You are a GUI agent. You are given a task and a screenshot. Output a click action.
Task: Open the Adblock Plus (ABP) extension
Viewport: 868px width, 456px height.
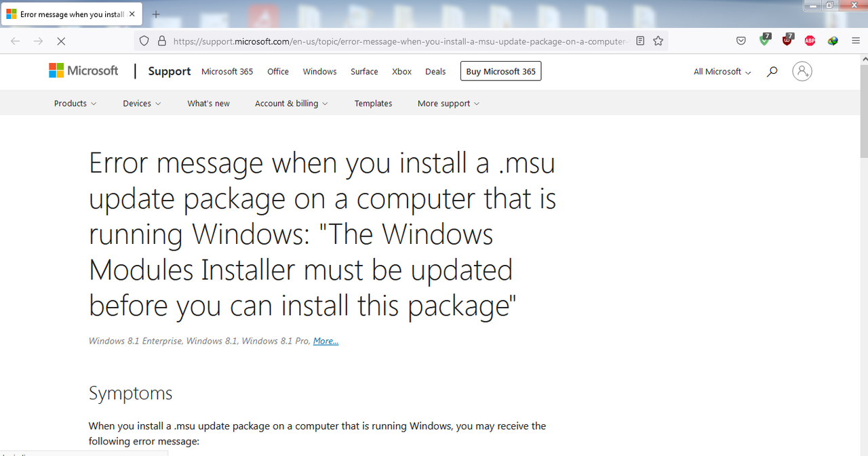pyautogui.click(x=810, y=41)
